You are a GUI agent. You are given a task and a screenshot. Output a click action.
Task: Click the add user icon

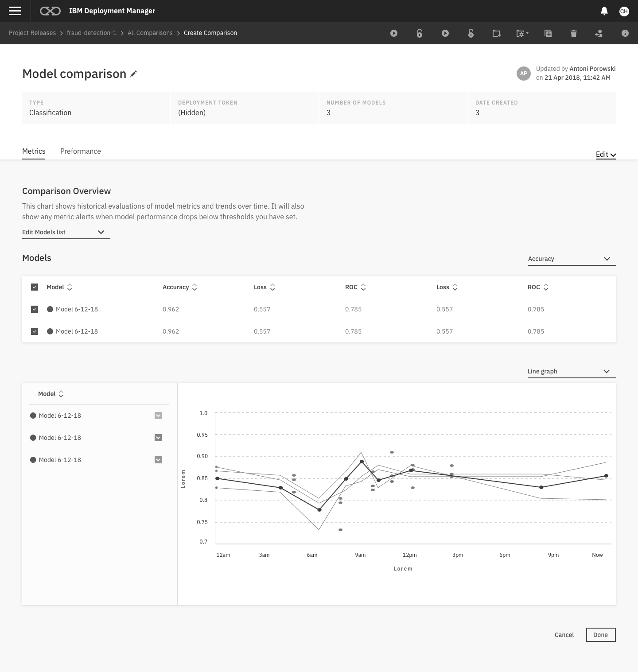(x=599, y=33)
